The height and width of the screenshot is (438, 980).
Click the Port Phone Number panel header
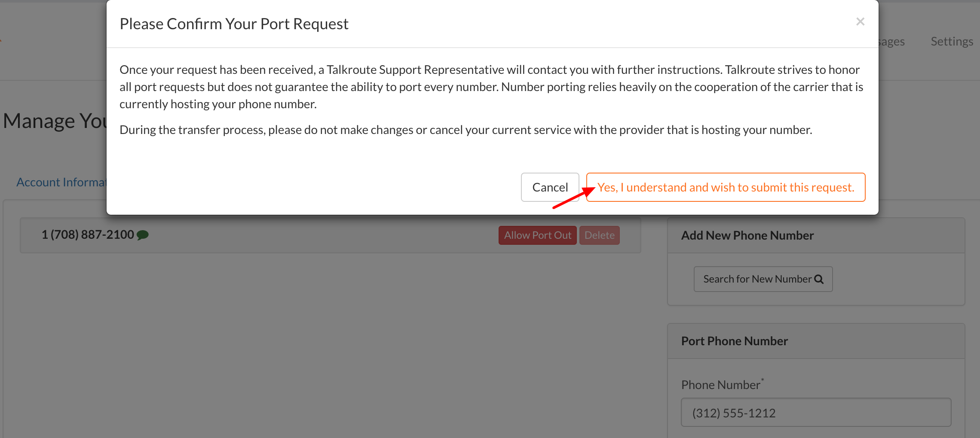pos(816,341)
